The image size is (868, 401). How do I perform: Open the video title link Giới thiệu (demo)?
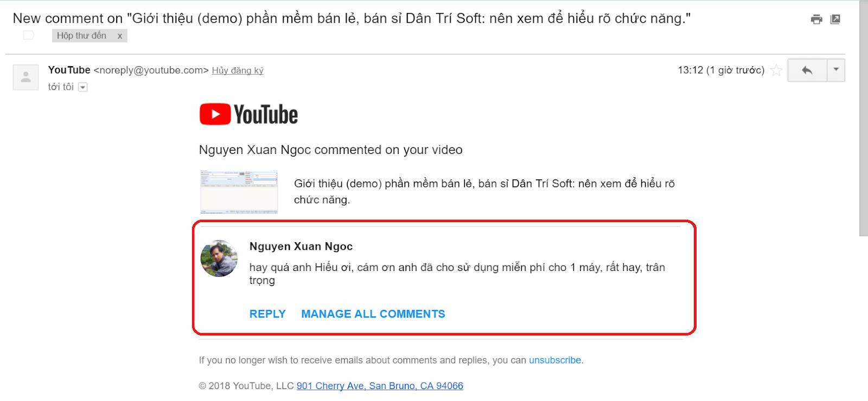tap(484, 192)
